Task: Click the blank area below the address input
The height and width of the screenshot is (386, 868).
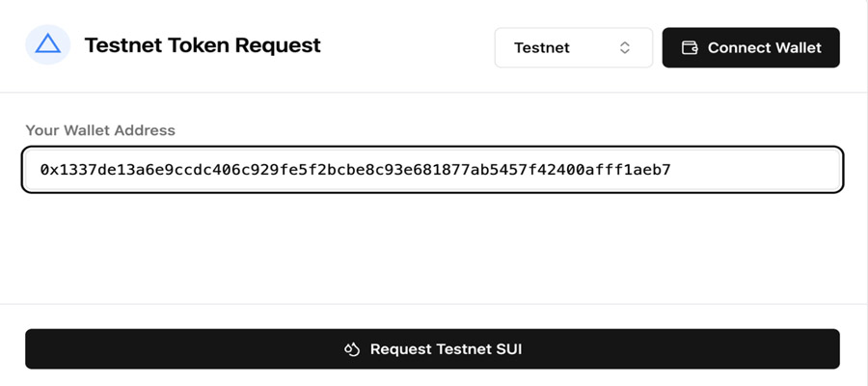Action: [x=432, y=248]
